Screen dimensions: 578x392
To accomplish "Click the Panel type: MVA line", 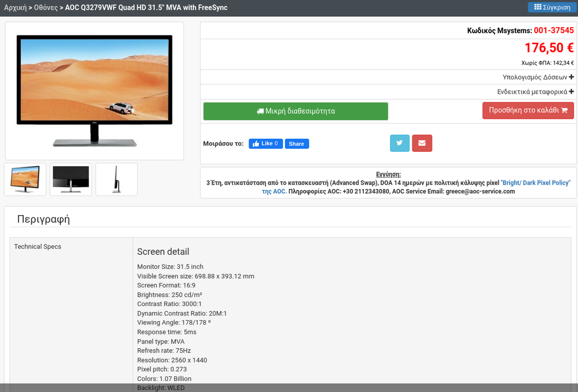I will pyautogui.click(x=161, y=341).
